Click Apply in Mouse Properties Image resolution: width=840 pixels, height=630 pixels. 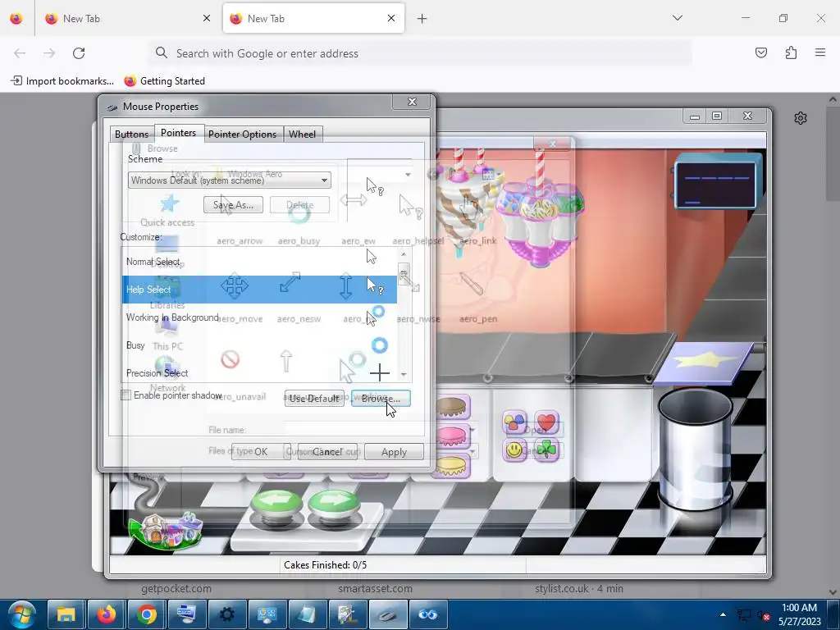pos(394,452)
